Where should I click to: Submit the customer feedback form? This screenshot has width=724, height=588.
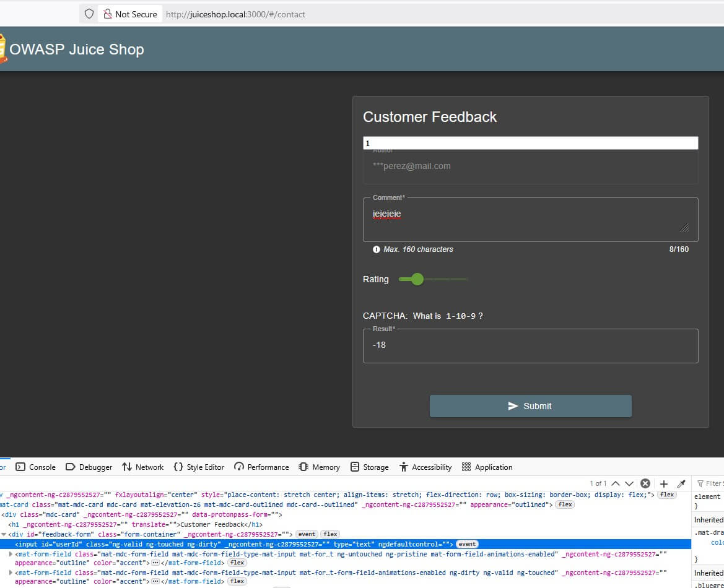click(x=531, y=405)
